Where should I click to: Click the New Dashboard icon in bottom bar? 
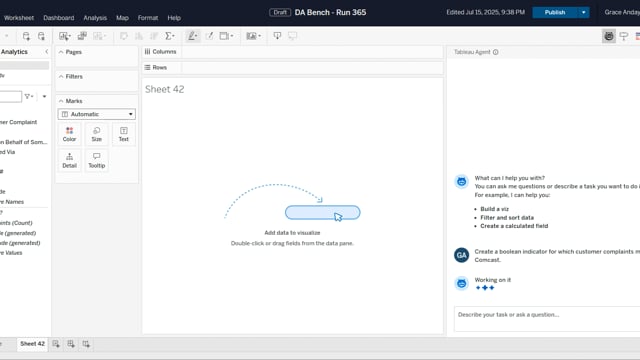(71, 344)
